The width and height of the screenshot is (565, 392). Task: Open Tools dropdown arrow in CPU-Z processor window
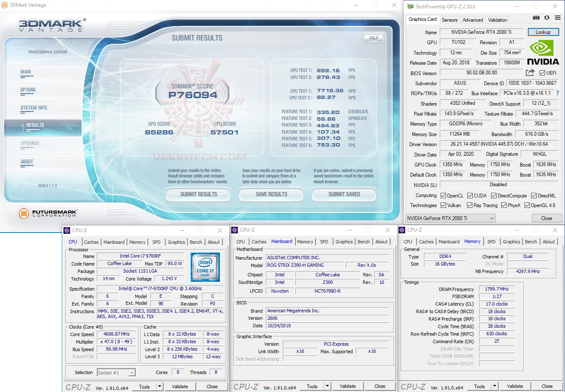click(159, 387)
